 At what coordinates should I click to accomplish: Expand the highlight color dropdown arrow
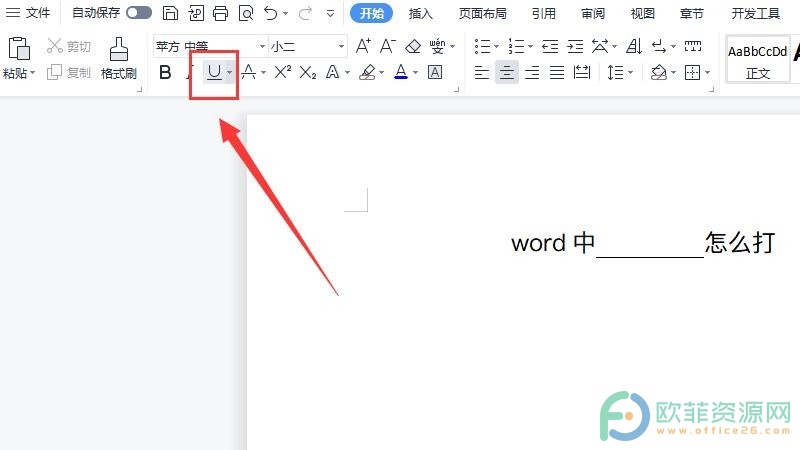[x=382, y=72]
